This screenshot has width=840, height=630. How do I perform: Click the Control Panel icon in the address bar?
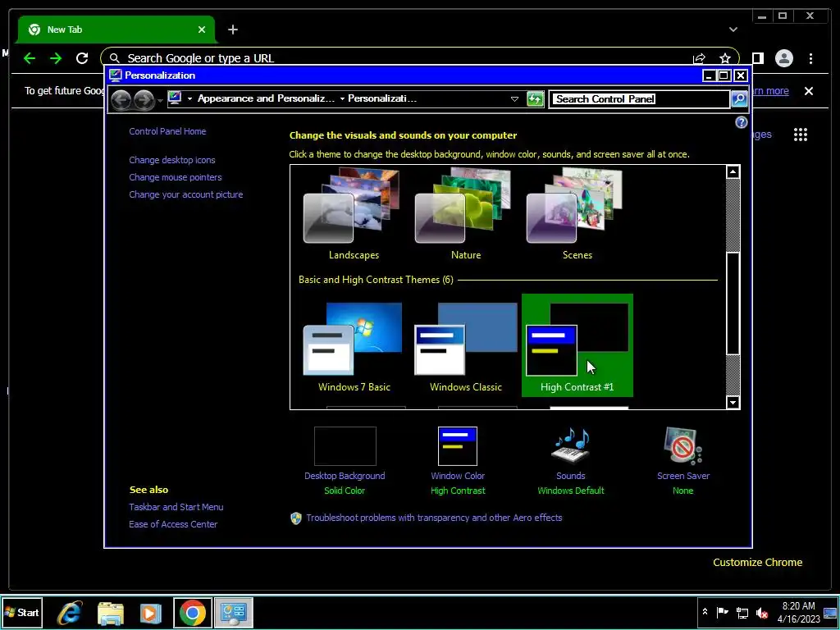175,98
